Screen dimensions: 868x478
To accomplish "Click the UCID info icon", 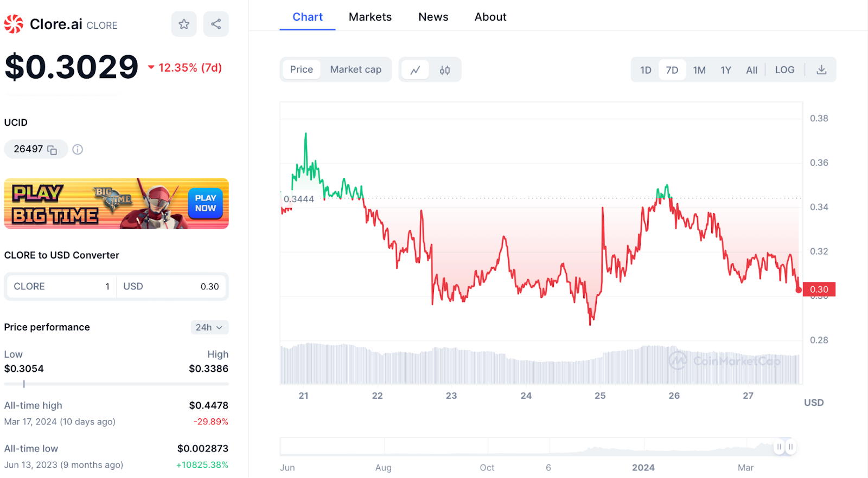I will coord(78,150).
